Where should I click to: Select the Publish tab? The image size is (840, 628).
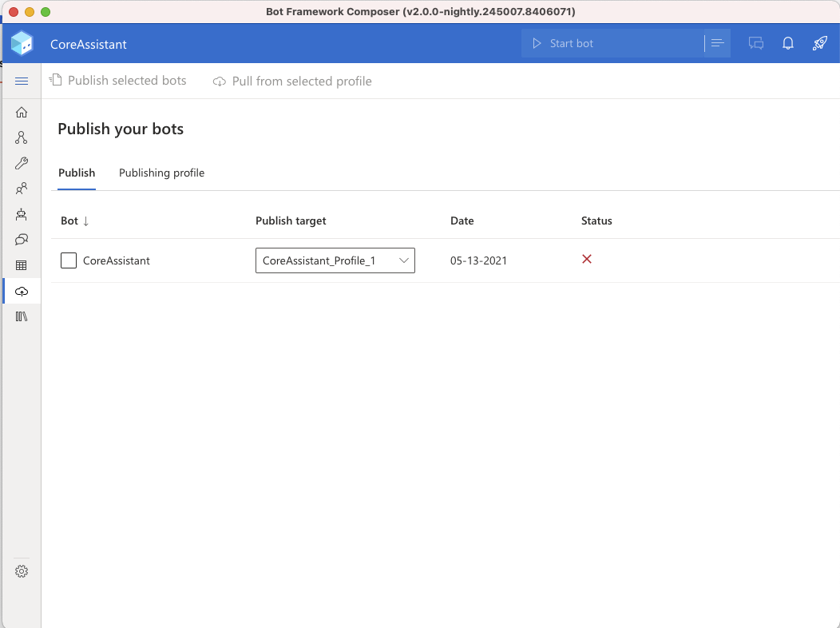(x=77, y=173)
